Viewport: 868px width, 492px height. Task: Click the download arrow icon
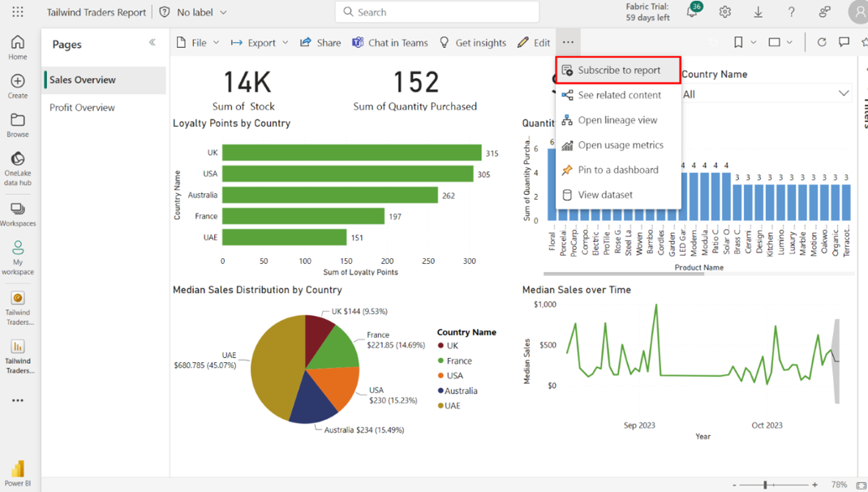pyautogui.click(x=758, y=12)
